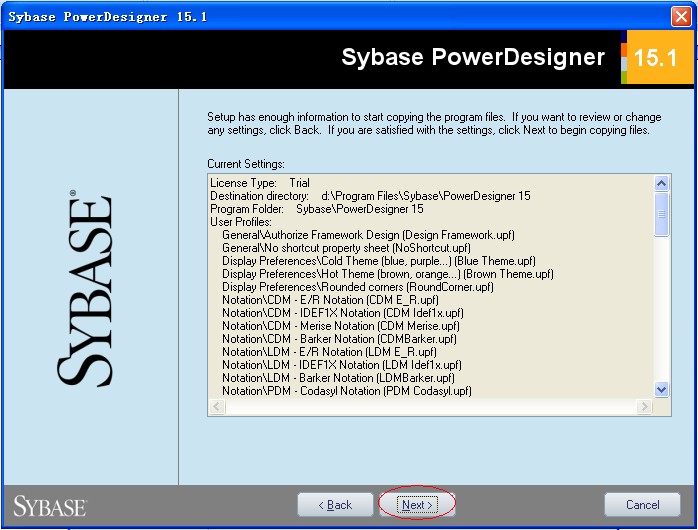
Task: Click the Sybase PowerDesigner header title text
Action: [x=473, y=57]
